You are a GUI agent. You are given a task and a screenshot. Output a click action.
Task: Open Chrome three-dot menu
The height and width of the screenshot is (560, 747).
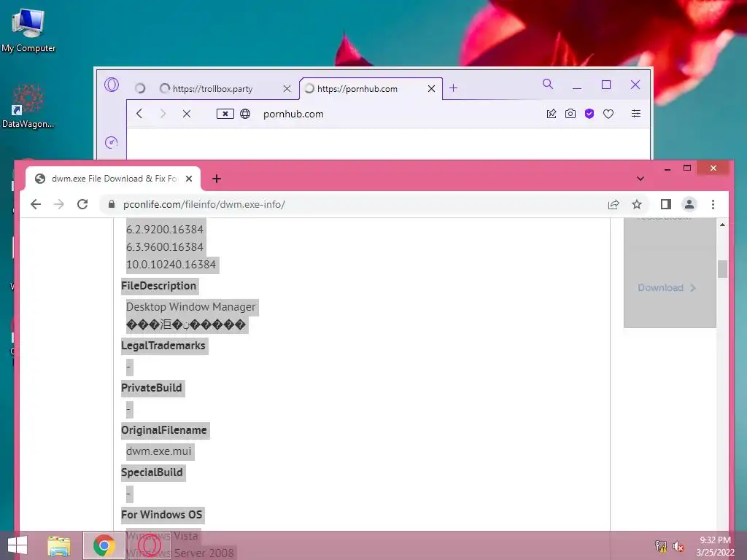point(713,204)
